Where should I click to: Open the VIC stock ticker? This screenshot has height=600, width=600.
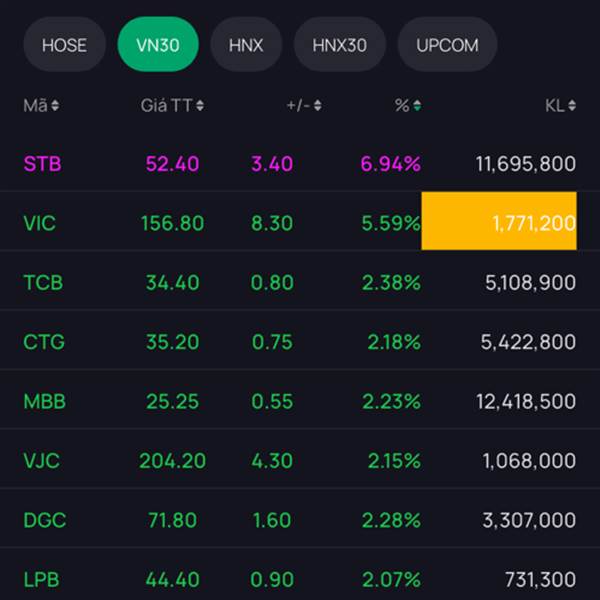tap(40, 223)
